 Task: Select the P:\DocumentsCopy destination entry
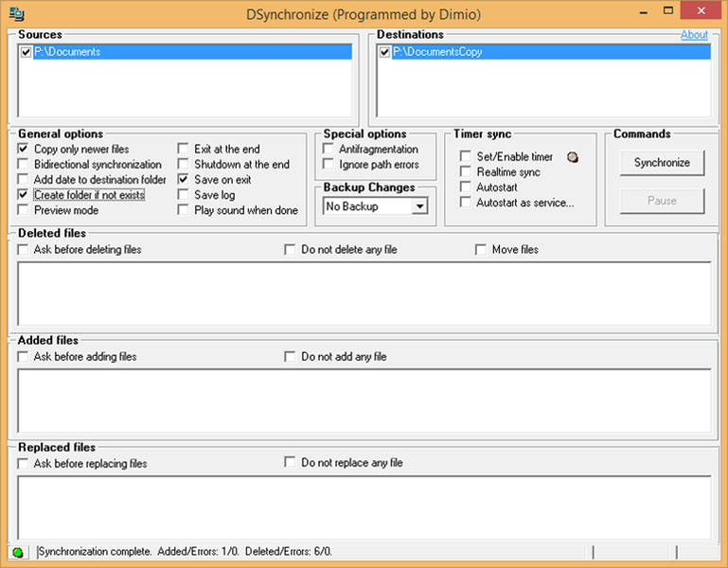click(x=551, y=52)
